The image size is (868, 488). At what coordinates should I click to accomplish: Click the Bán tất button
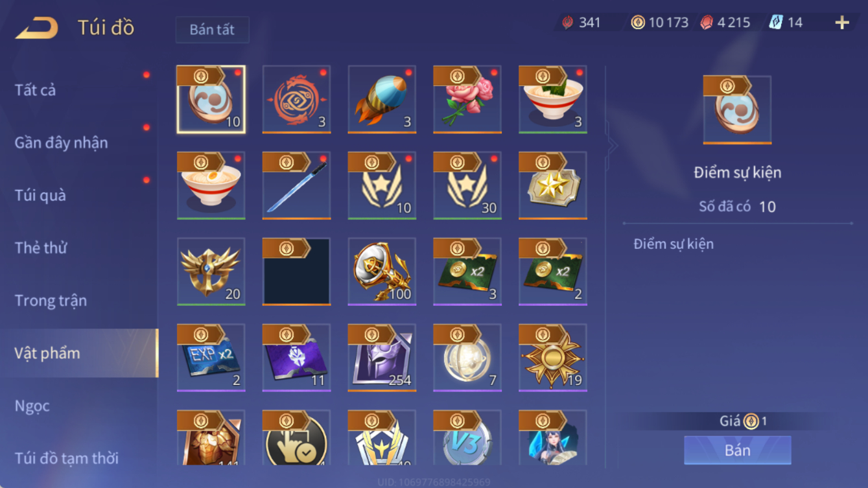[212, 30]
